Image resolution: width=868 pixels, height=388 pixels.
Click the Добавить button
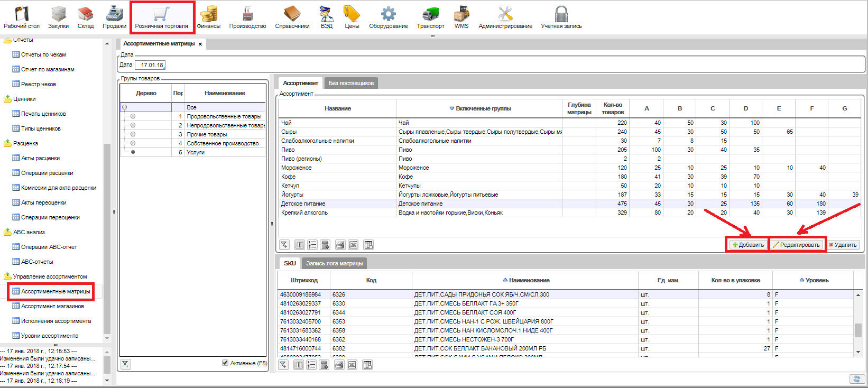click(x=748, y=245)
